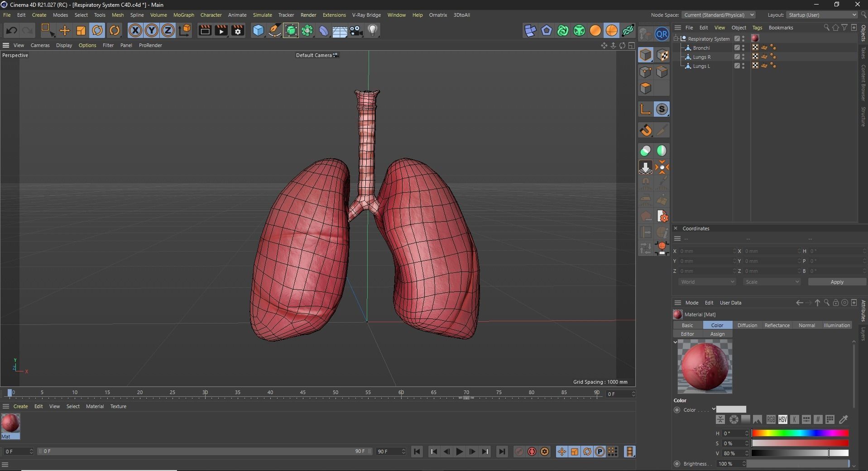Viewport: 868px width, 471px height.
Task: Increase the Brightness value stepper
Action: (743, 462)
